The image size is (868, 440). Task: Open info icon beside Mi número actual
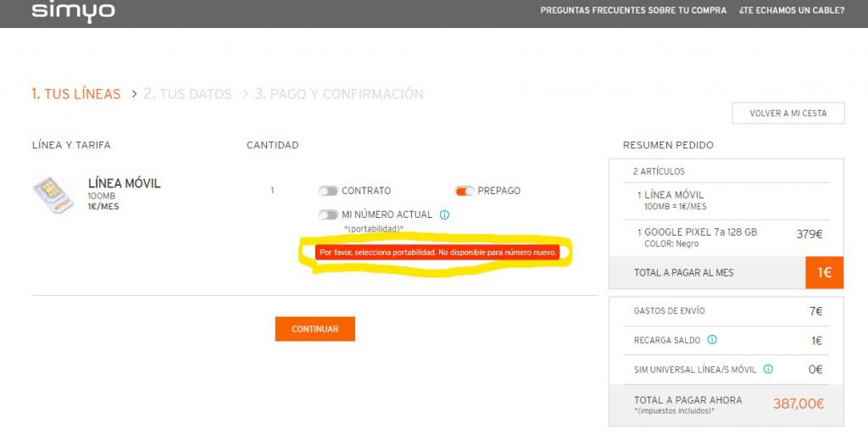click(x=445, y=215)
